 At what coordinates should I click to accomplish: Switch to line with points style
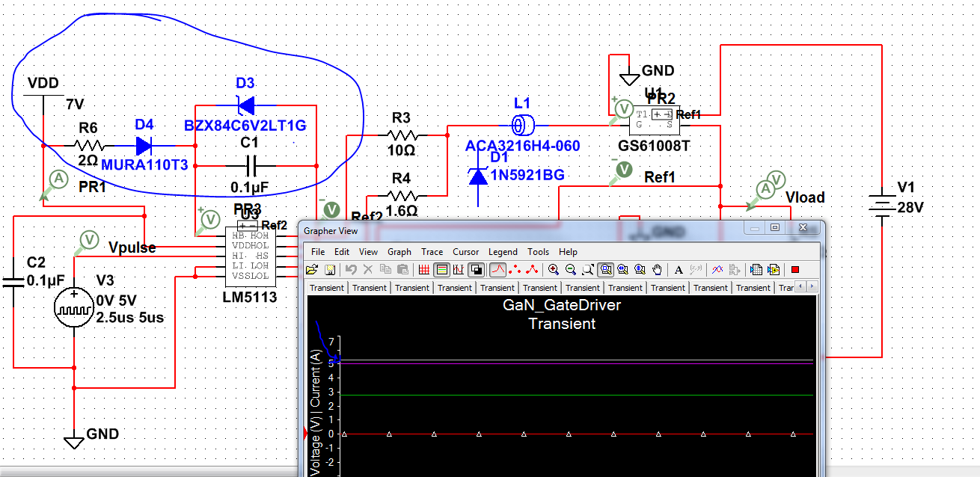[532, 269]
